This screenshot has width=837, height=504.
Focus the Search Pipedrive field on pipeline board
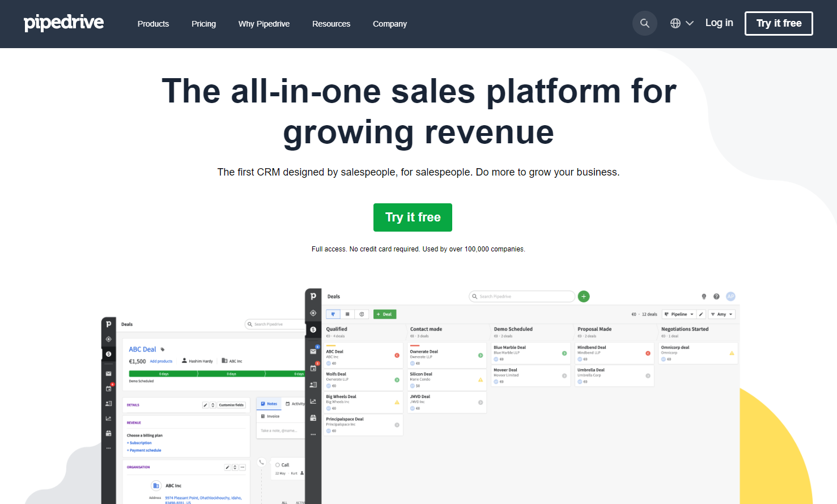coord(522,296)
